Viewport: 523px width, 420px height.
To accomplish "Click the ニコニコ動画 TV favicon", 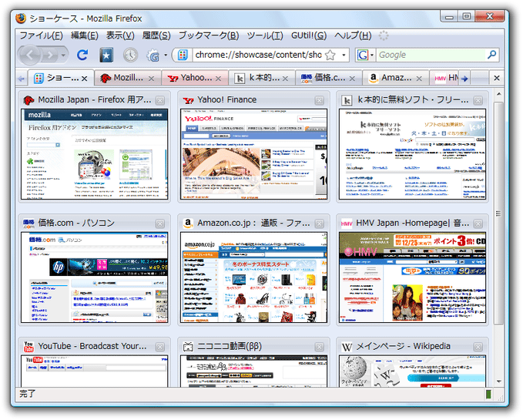I will 188,347.
